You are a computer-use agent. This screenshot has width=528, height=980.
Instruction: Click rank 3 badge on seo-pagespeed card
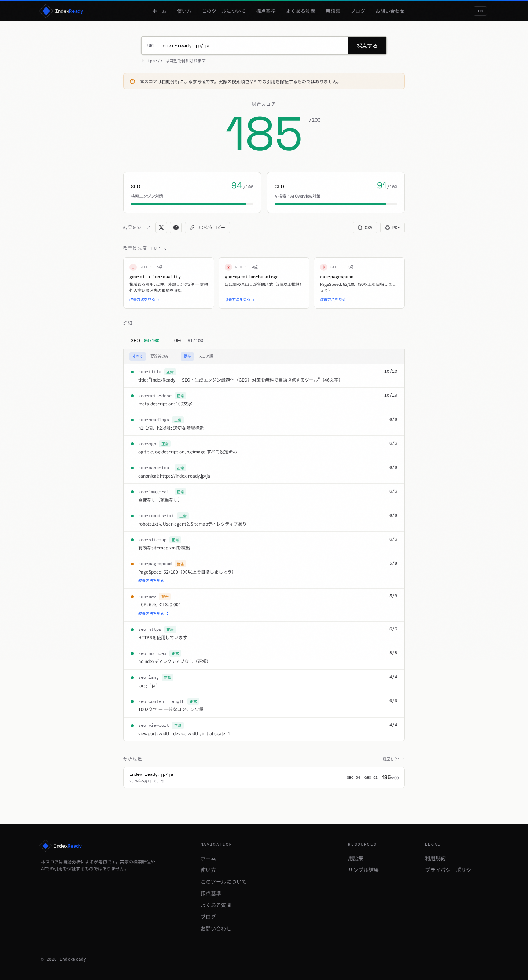[323, 267]
